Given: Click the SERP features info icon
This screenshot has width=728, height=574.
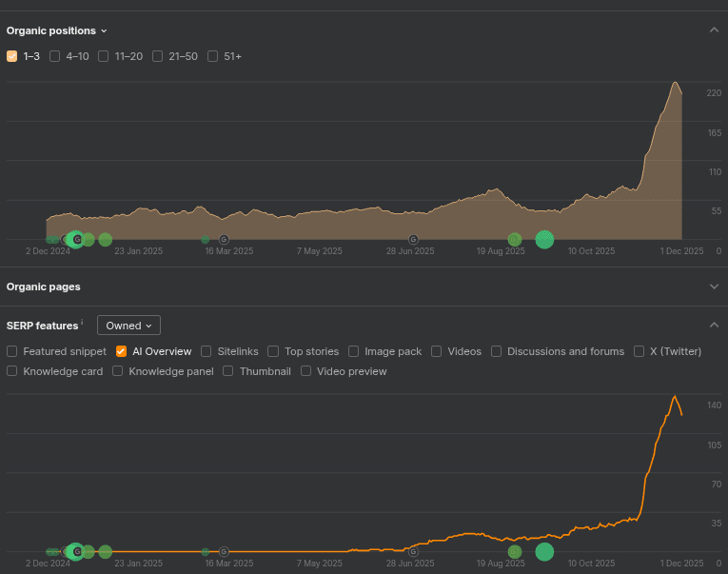Looking at the screenshot, I should point(82,323).
